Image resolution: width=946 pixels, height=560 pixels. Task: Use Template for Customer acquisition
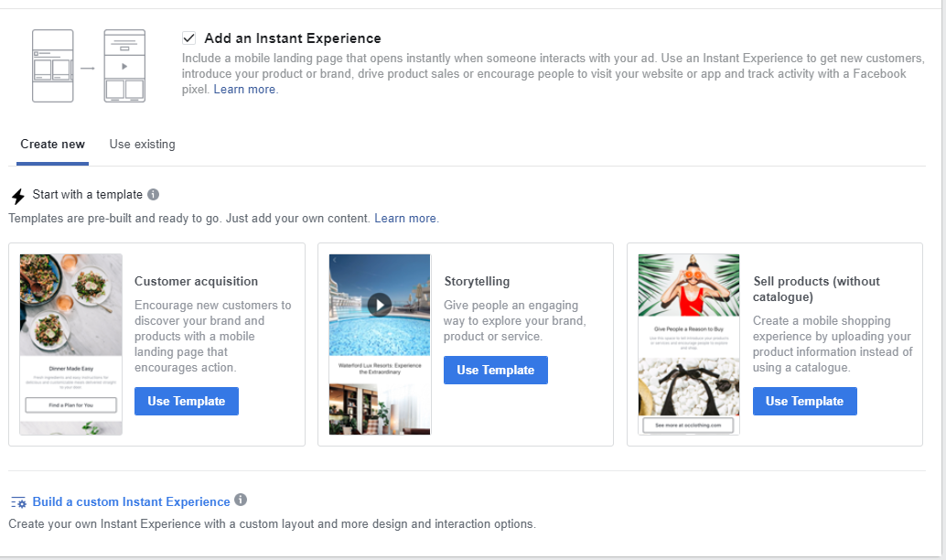tap(186, 401)
